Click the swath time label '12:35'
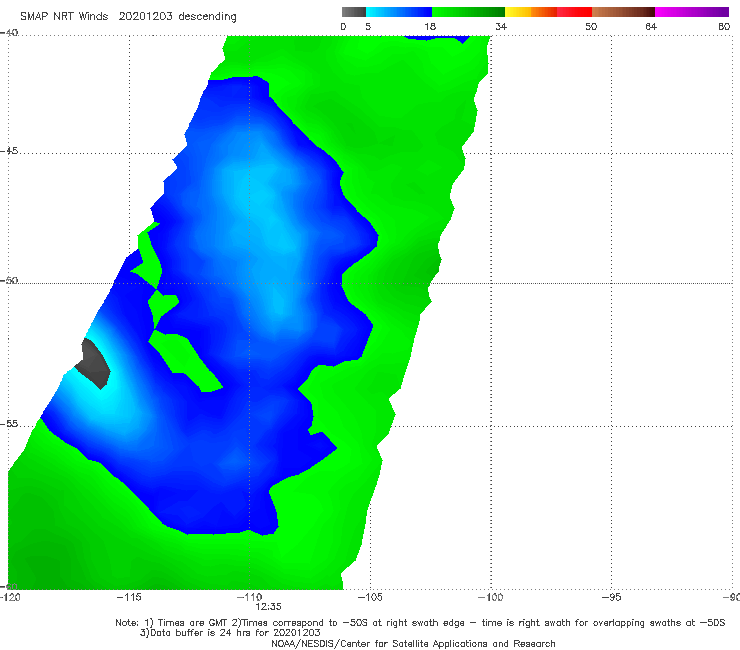 coord(269,607)
